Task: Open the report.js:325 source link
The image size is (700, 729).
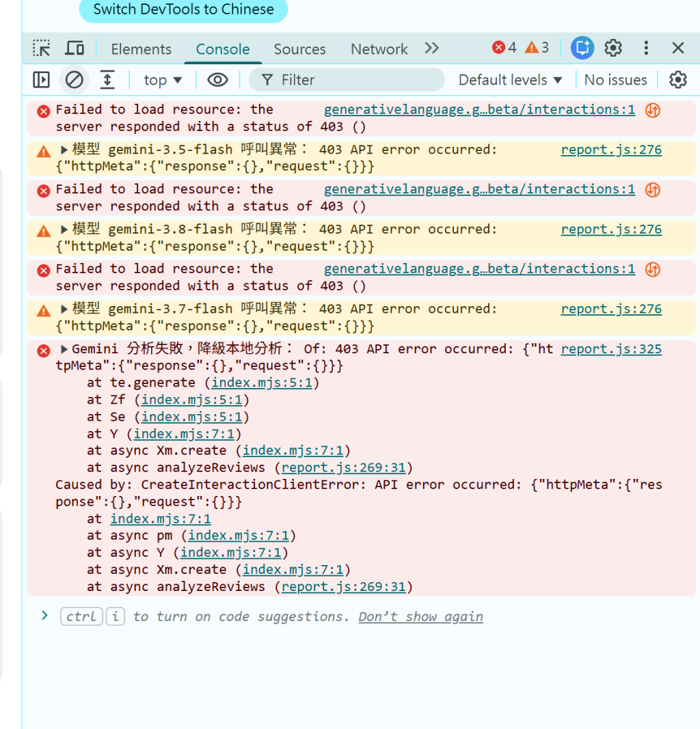Action: pyautogui.click(x=611, y=349)
